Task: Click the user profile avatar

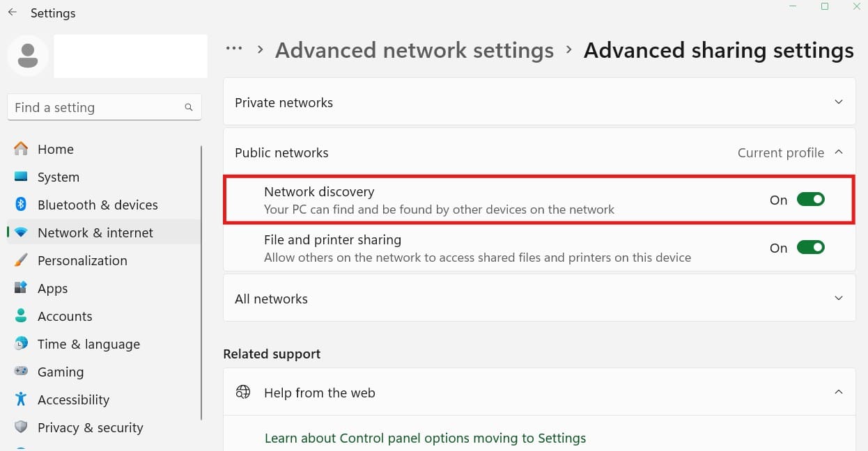Action: click(x=28, y=55)
